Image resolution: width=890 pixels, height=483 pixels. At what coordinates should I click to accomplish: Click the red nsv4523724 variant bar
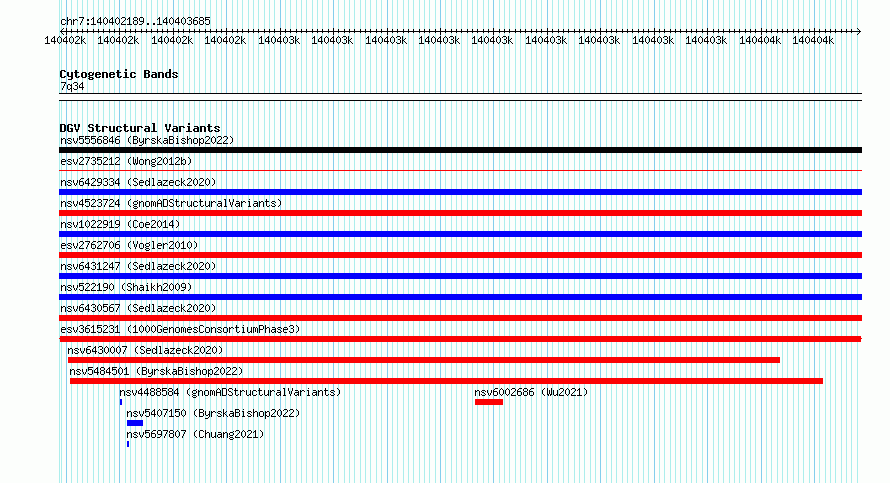click(460, 213)
